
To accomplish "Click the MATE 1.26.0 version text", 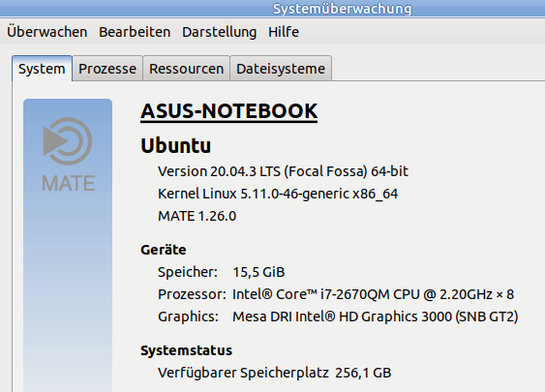I will [x=197, y=216].
